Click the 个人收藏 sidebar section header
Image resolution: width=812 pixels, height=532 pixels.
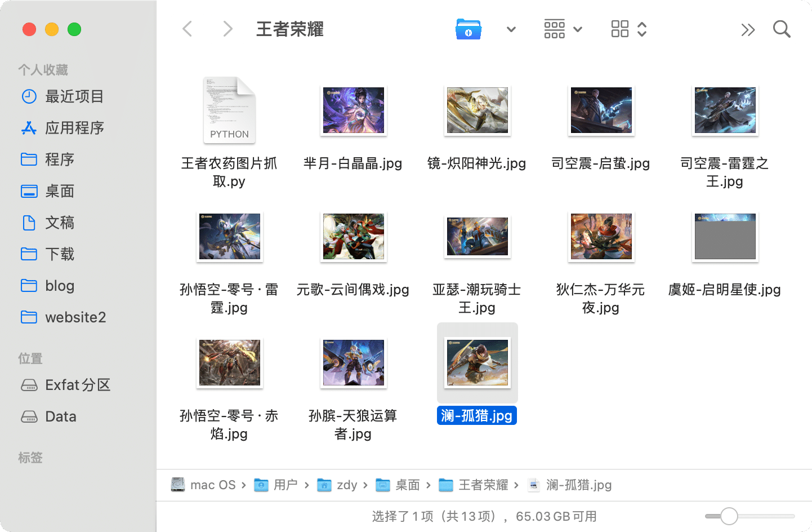click(43, 70)
